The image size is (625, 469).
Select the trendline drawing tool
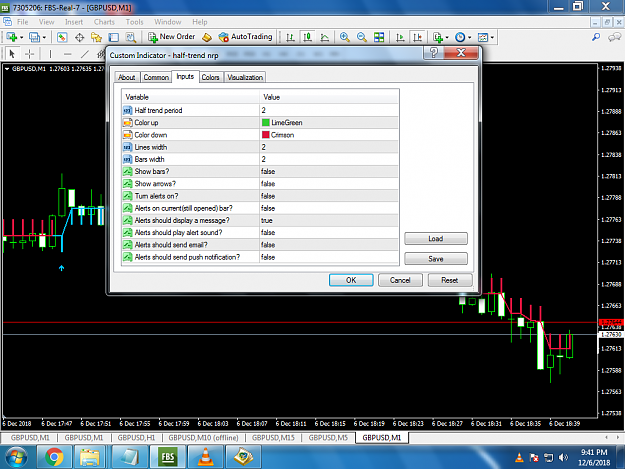click(x=85, y=53)
